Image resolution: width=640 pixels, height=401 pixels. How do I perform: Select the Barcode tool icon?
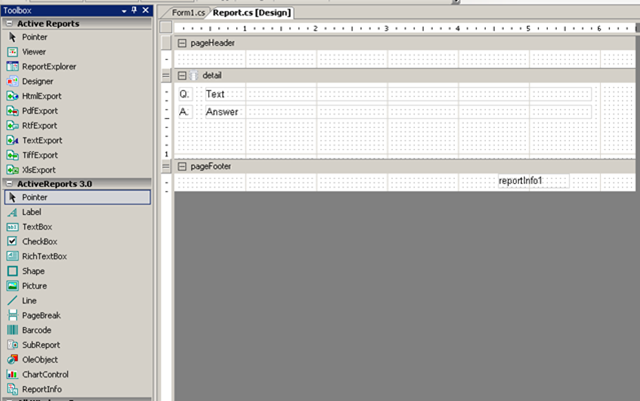point(13,330)
